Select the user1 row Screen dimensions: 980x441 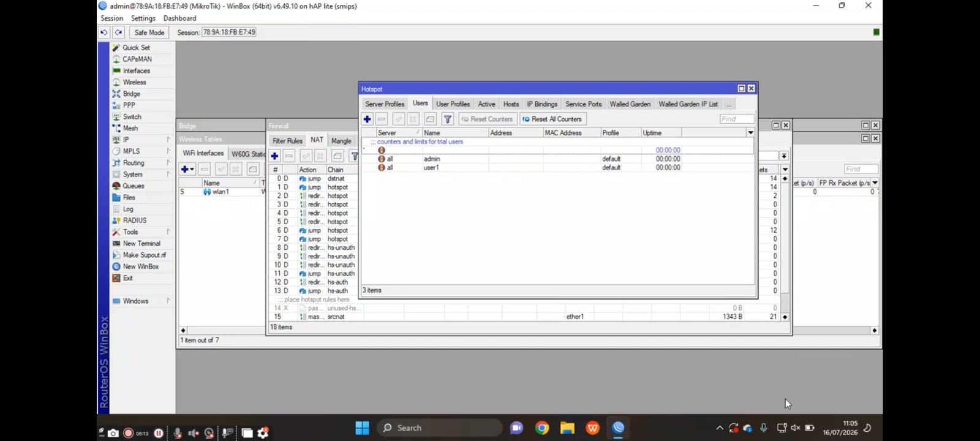click(x=557, y=167)
